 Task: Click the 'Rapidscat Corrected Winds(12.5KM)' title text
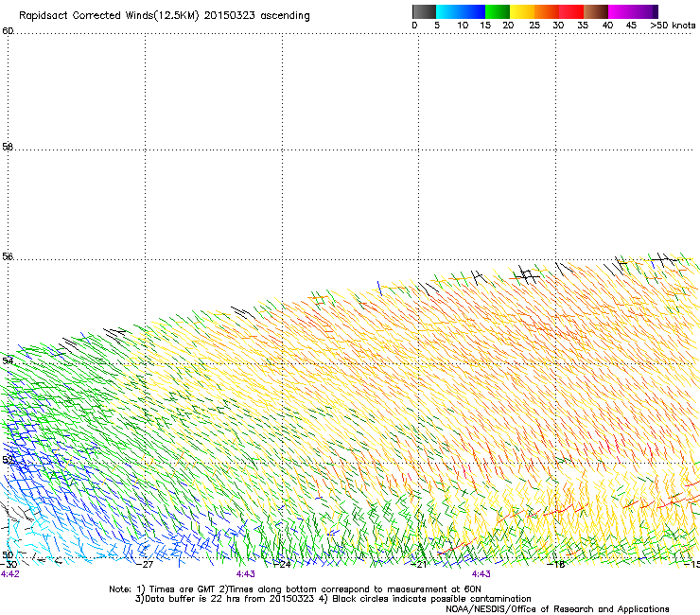(x=109, y=16)
